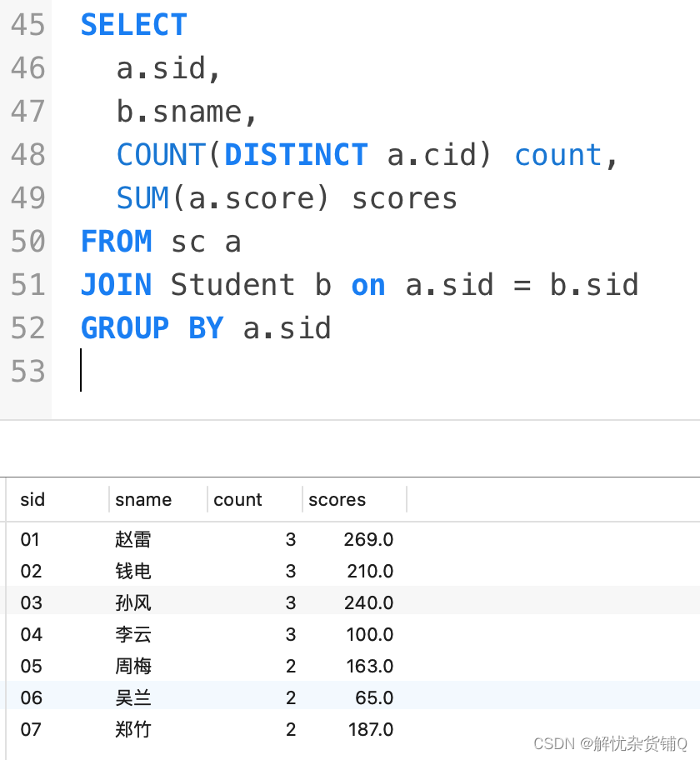Select the scores value 240.0
This screenshot has width=700, height=760.
368,603
